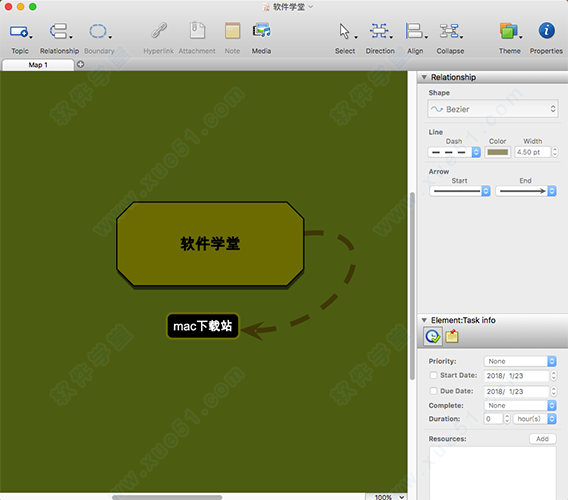Screen dimensions: 568x500
Task: Click the horizontal canvas scrollbar
Action: [167, 497]
